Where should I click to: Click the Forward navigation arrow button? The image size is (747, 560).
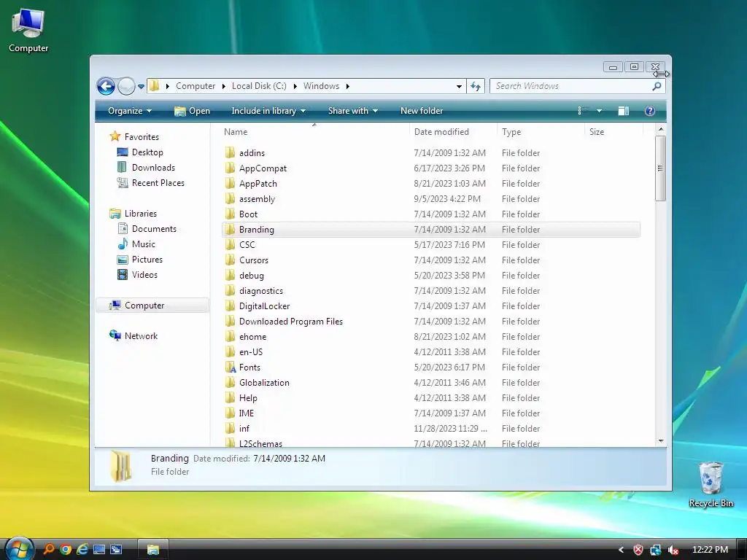tap(126, 86)
